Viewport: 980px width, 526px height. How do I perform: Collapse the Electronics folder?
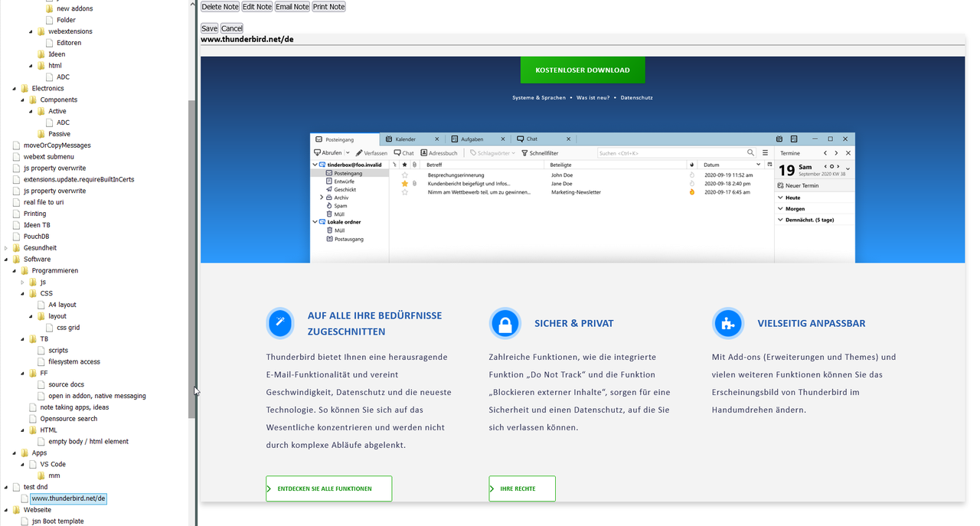(15, 88)
